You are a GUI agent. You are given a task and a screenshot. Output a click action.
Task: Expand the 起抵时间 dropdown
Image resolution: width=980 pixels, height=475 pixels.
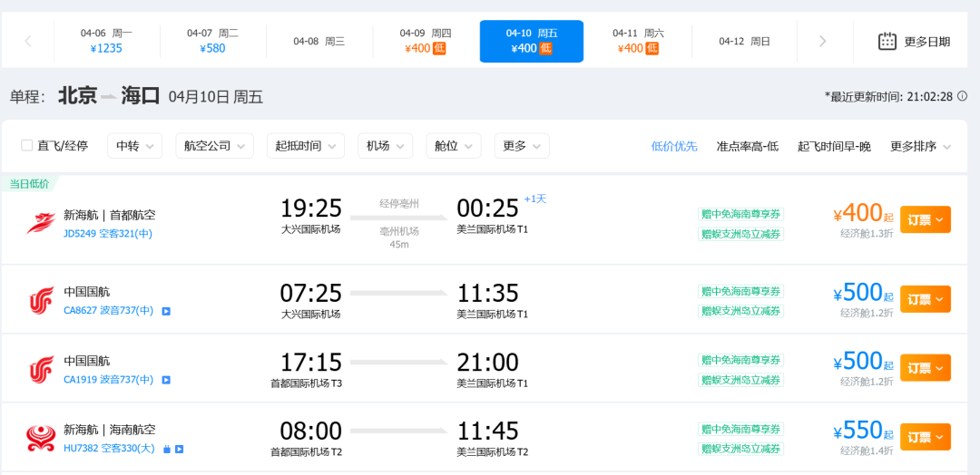point(305,145)
